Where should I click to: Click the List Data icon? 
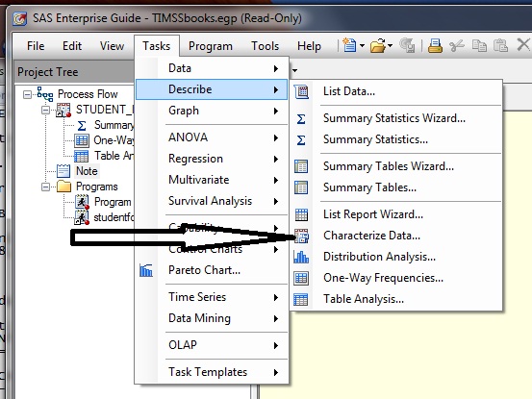pos(301,91)
